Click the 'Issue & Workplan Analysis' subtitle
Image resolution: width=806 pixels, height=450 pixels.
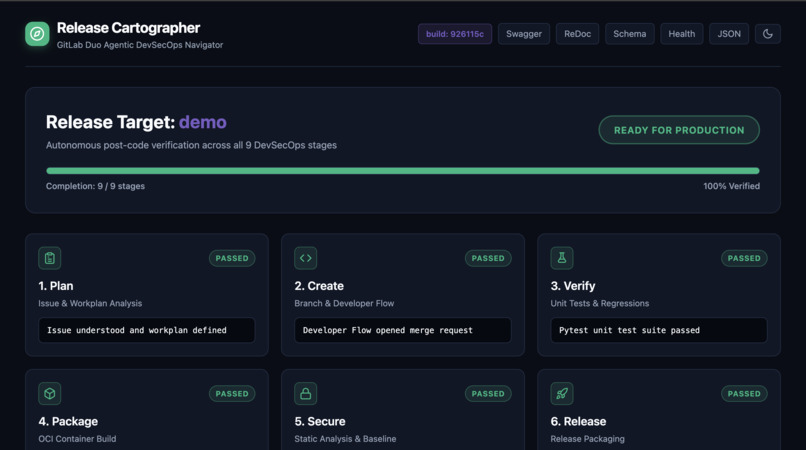pos(90,303)
